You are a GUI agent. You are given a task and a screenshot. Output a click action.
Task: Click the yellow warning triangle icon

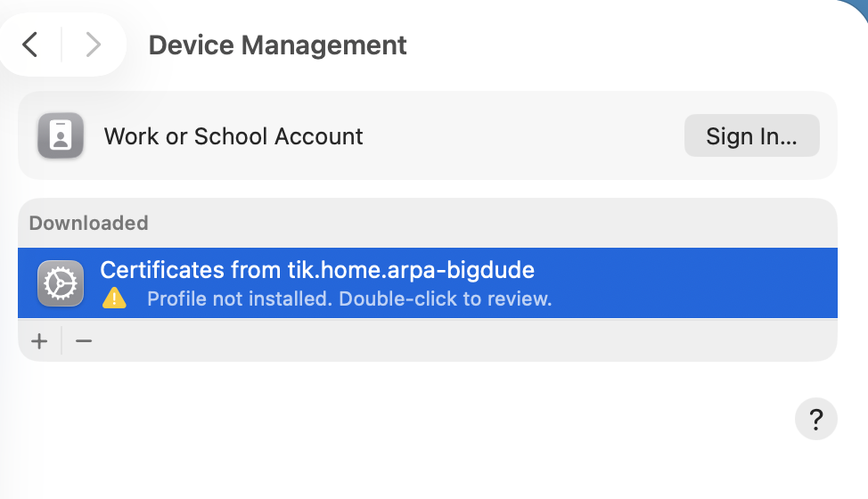tap(114, 299)
